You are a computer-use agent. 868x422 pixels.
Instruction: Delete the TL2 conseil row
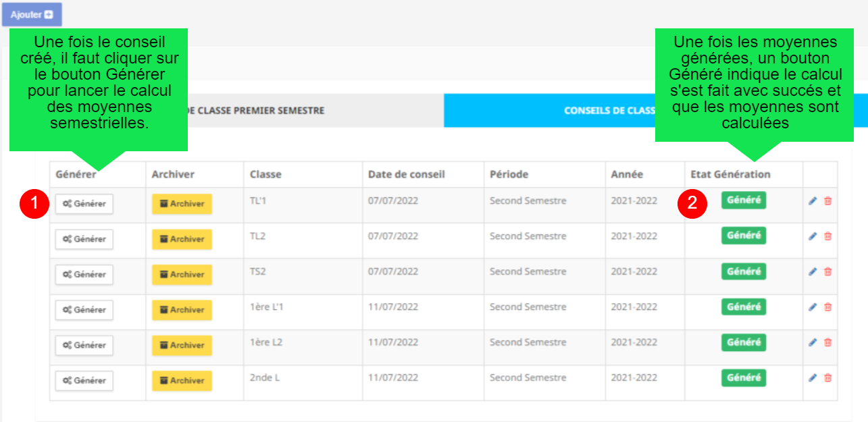click(827, 236)
